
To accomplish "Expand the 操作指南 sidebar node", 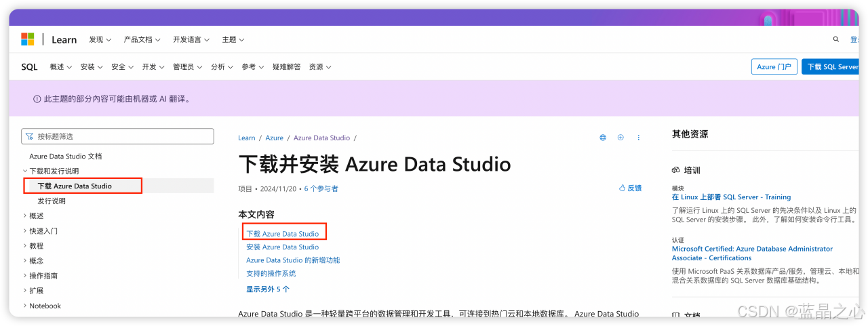I will tap(40, 275).
